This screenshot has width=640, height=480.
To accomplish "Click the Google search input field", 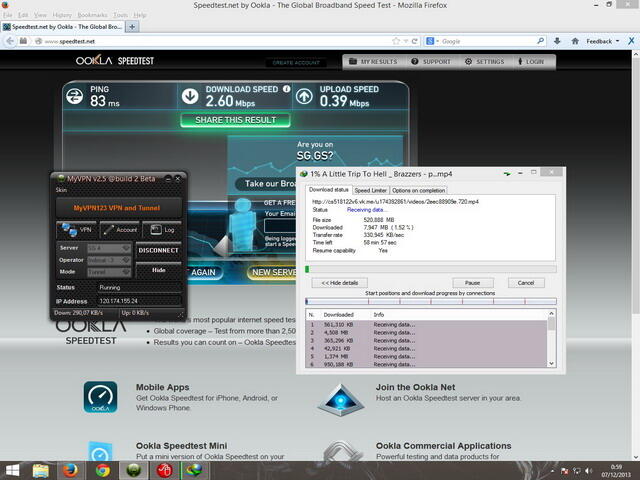I will (488, 41).
